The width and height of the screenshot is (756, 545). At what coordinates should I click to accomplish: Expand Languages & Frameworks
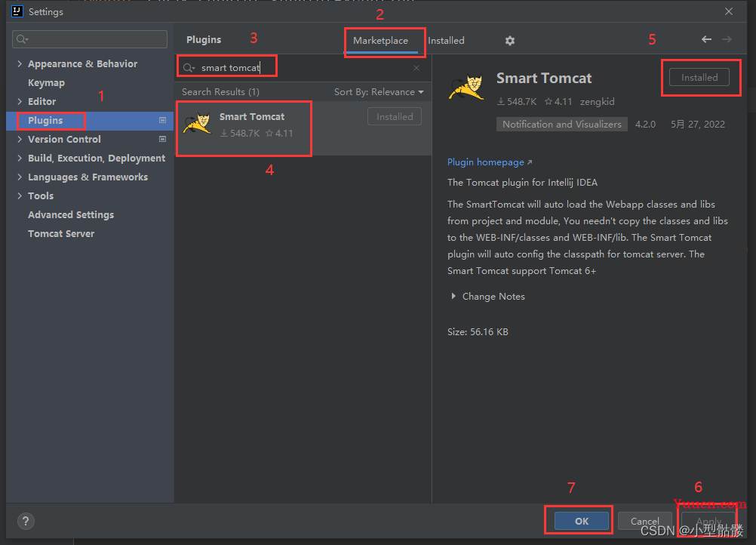click(x=20, y=177)
